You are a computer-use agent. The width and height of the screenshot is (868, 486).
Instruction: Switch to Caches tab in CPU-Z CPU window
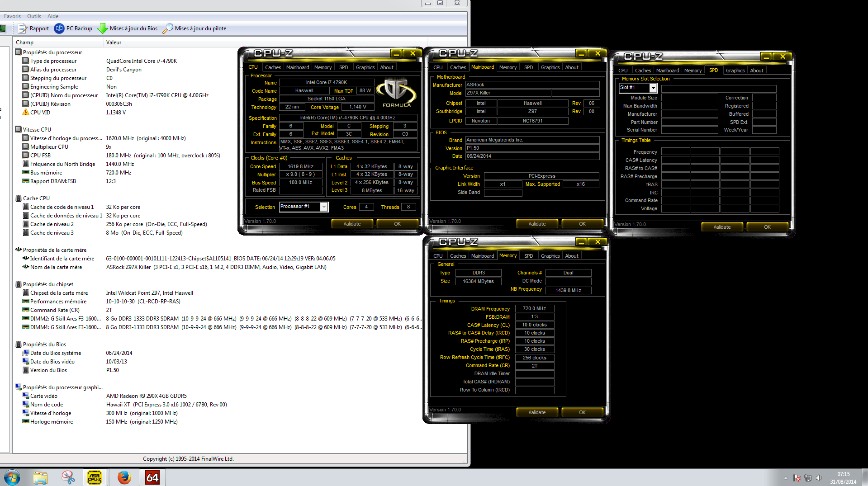pyautogui.click(x=273, y=67)
